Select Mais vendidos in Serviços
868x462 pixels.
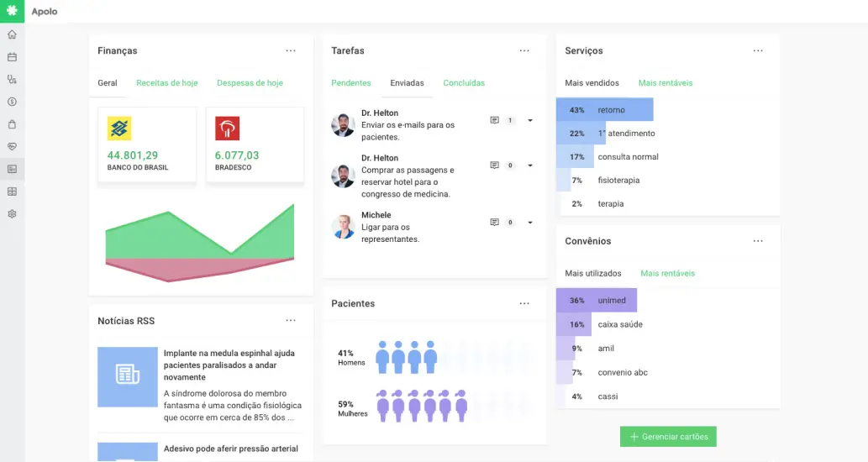point(592,83)
